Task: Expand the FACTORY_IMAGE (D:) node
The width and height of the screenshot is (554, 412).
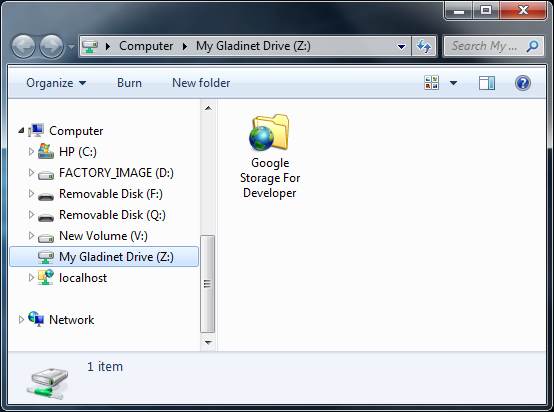Action: click(31, 172)
